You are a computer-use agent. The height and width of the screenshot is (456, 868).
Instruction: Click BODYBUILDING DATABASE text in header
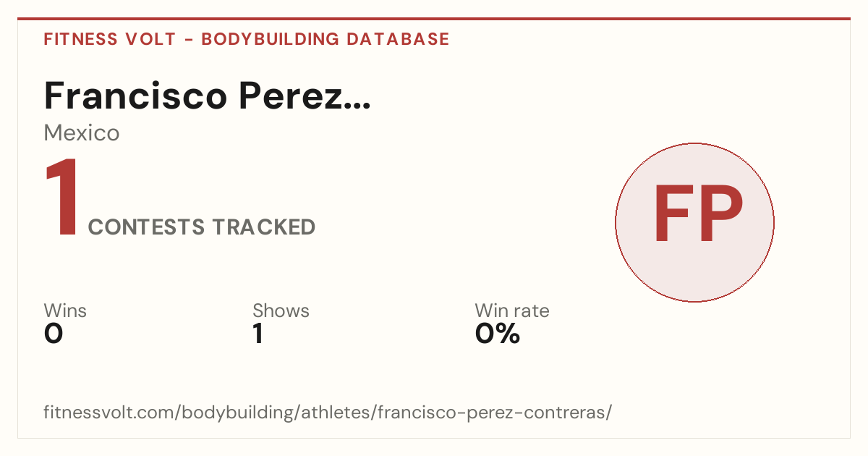click(325, 39)
